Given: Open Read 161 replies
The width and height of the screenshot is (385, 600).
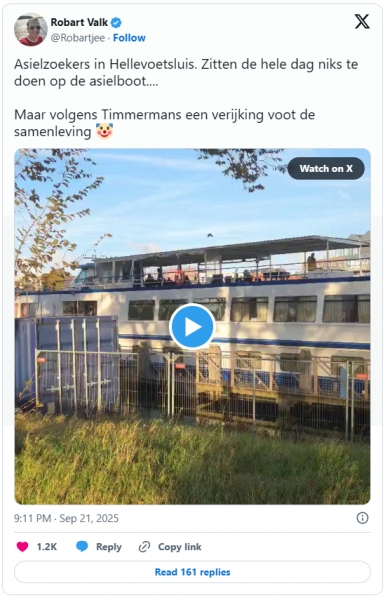Looking at the screenshot, I should click(x=192, y=572).
